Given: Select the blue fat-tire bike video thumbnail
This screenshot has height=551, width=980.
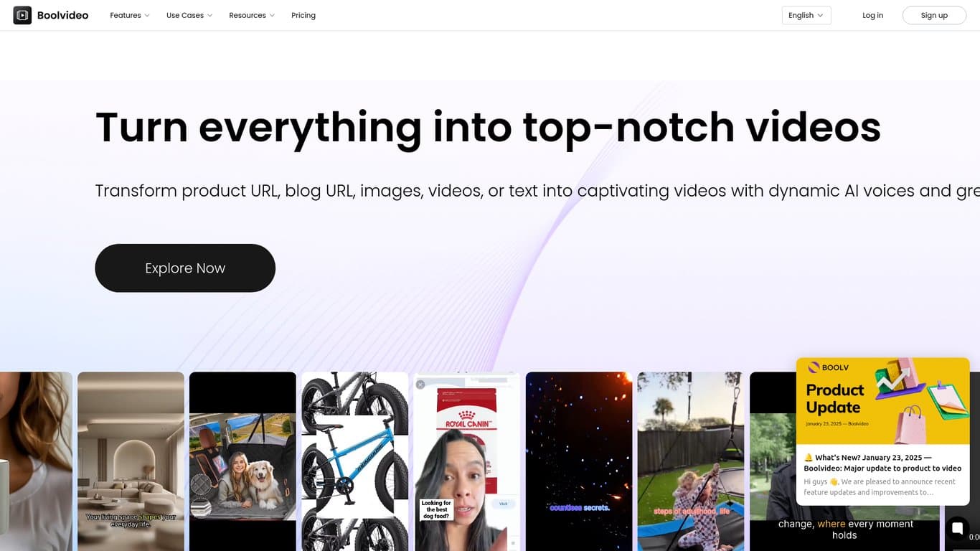Looking at the screenshot, I should click(354, 461).
